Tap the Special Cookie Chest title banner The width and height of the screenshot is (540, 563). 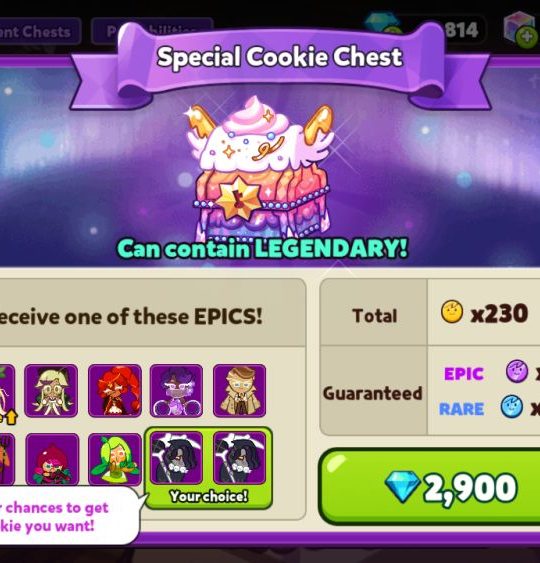pos(280,57)
